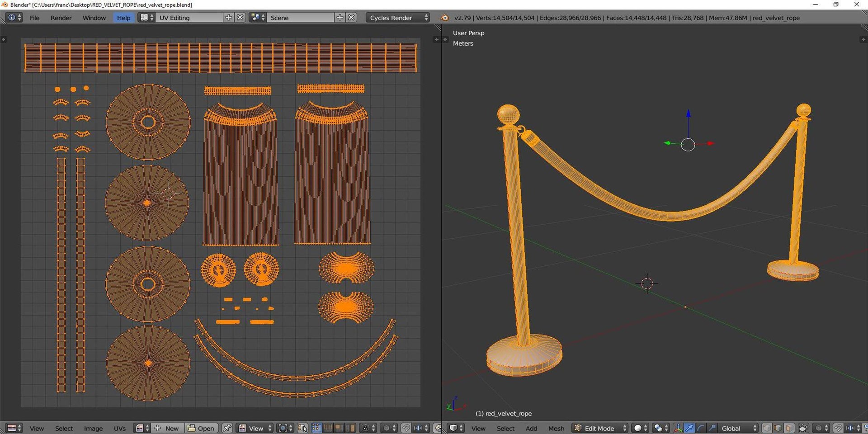Viewport: 868px width, 434px height.
Task: Open the Add menu in 3D view
Action: click(532, 428)
